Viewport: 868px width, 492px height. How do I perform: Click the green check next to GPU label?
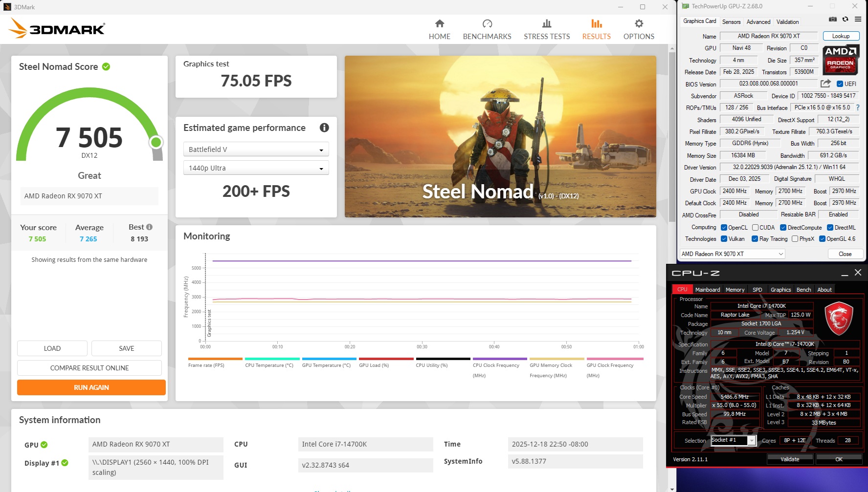click(x=44, y=445)
